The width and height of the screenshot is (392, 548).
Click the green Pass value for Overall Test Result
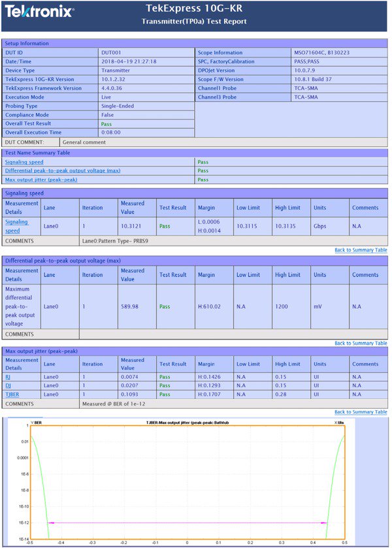(x=106, y=123)
